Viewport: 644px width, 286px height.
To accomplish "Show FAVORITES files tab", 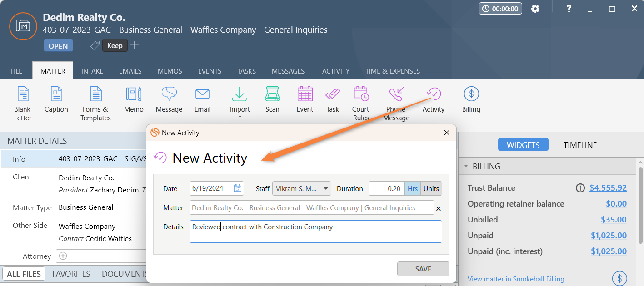I will tap(71, 274).
